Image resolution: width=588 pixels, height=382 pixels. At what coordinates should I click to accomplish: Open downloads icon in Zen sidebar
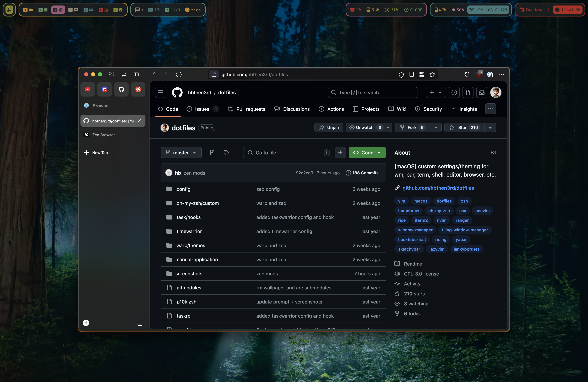coord(140,323)
